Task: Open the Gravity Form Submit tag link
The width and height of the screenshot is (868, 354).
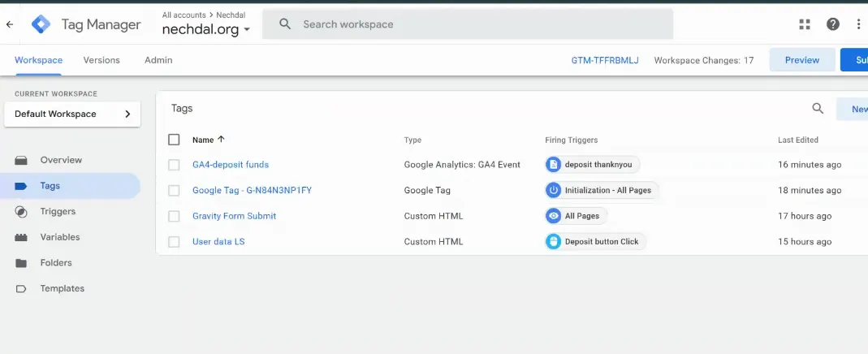Action: coord(234,216)
